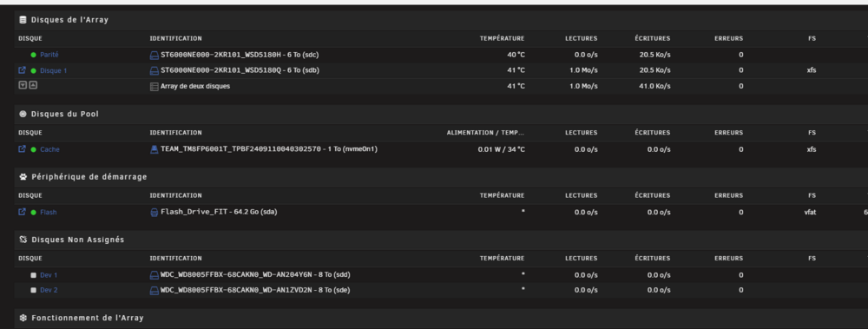Click the green status dot beside Parité
The image size is (868, 329).
pyautogui.click(x=34, y=55)
